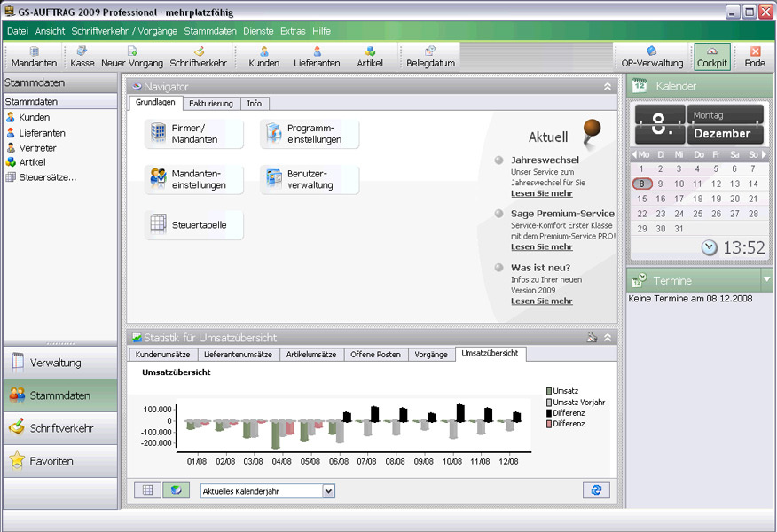
Task: Open the Kasse toolbar icon
Action: click(x=82, y=57)
